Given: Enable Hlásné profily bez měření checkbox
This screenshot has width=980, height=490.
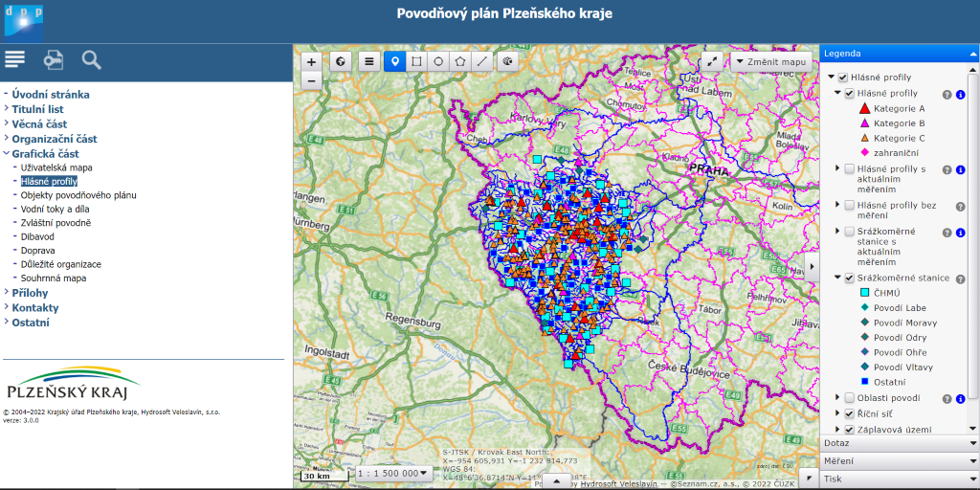Looking at the screenshot, I should [x=850, y=205].
